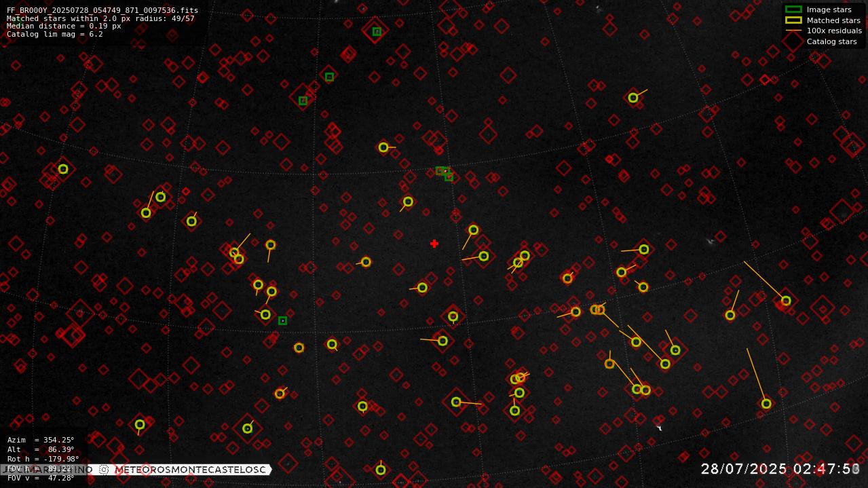Click the yellow Matched stars legend symbol

pyautogui.click(x=793, y=20)
